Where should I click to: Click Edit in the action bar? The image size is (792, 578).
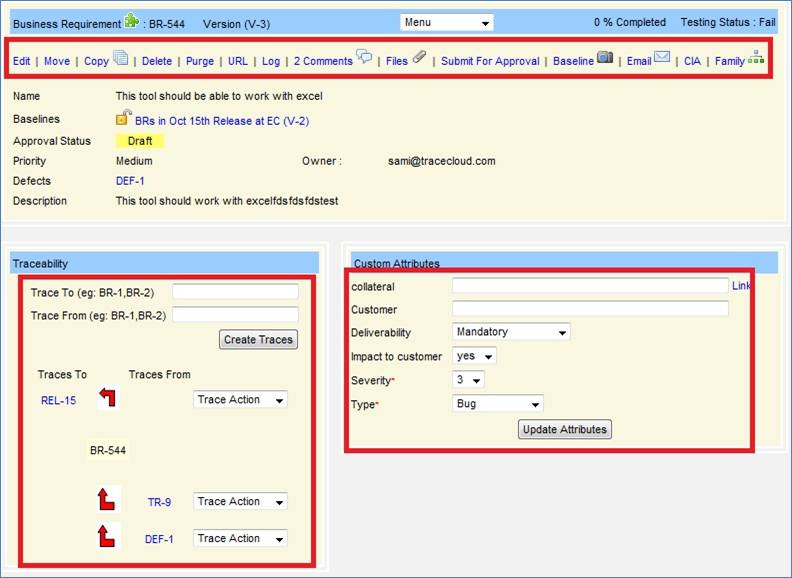[x=21, y=61]
